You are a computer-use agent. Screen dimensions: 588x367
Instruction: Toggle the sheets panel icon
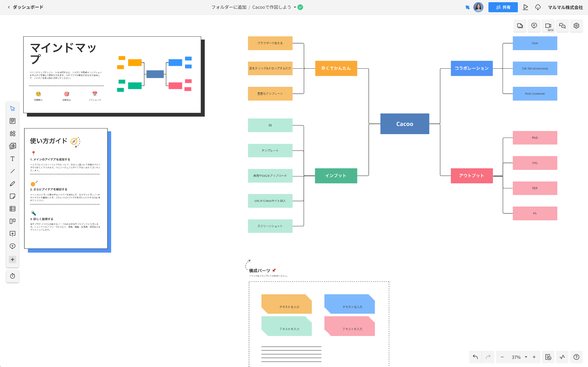(x=520, y=26)
